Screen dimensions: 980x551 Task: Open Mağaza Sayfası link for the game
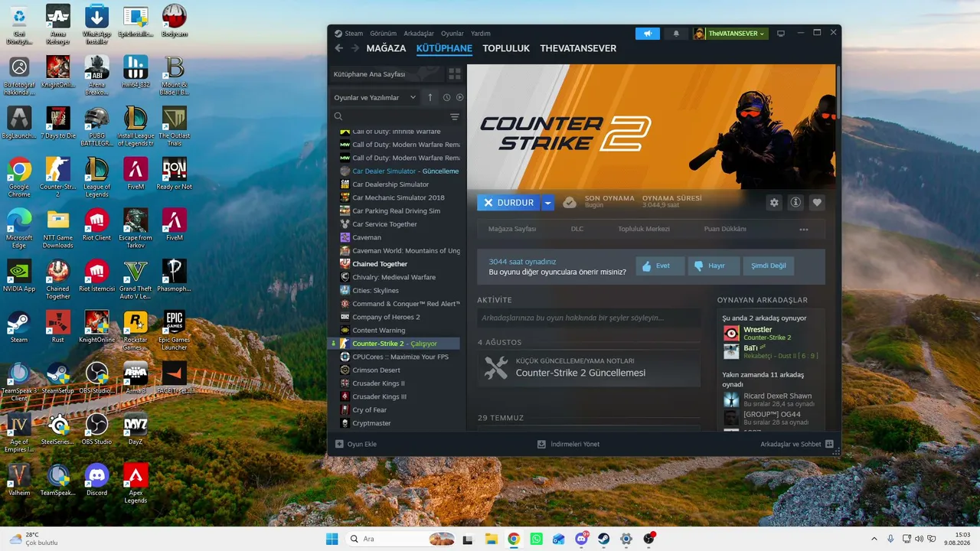pos(512,229)
